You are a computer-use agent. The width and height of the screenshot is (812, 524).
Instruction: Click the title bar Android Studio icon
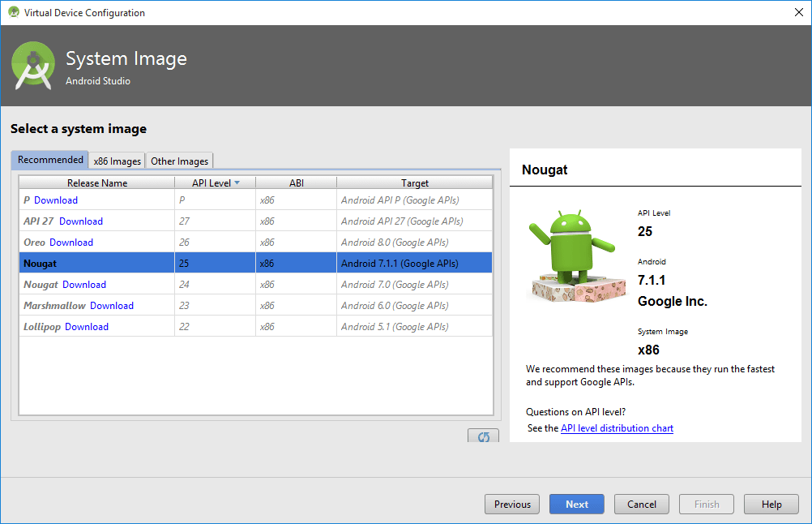click(x=13, y=12)
